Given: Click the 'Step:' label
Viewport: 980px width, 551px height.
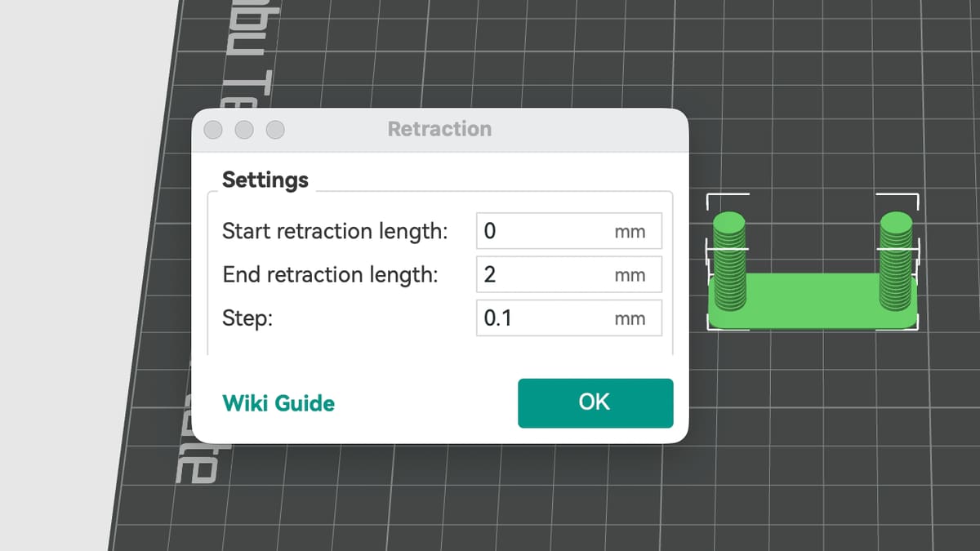Looking at the screenshot, I should [x=247, y=318].
